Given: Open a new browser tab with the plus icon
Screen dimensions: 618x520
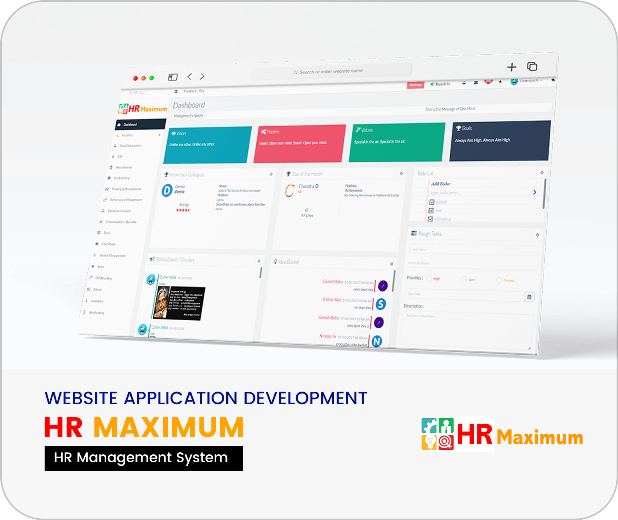Looking at the screenshot, I should [x=512, y=67].
